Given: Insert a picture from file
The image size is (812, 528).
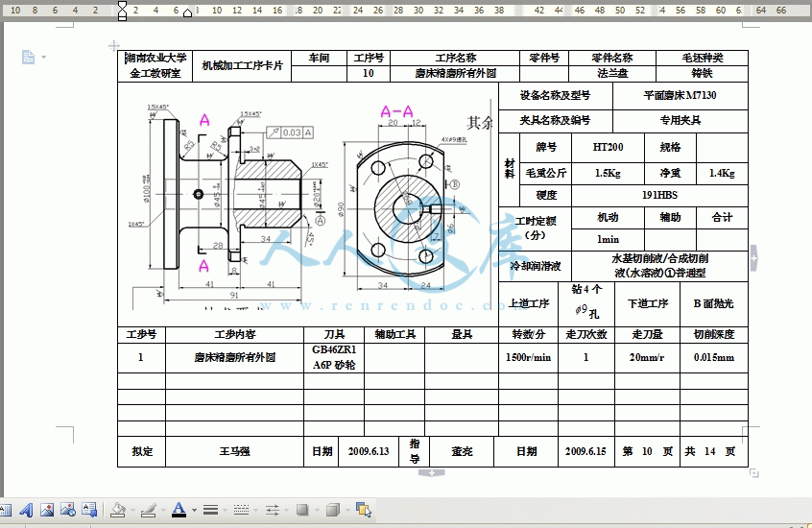Looking at the screenshot, I should coord(47,511).
